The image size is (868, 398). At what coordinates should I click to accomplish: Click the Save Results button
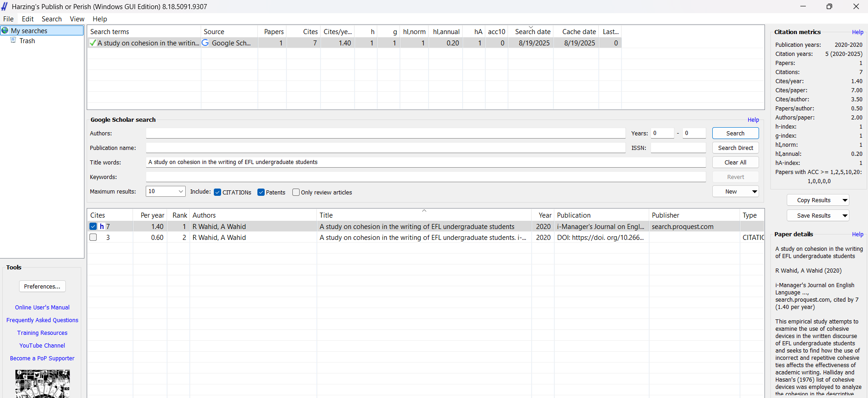(814, 215)
